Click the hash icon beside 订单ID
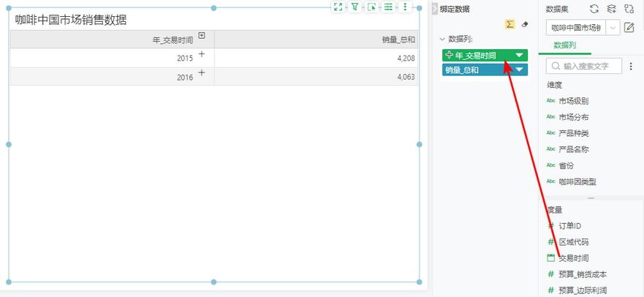Image resolution: width=644 pixels, height=297 pixels. (550, 225)
